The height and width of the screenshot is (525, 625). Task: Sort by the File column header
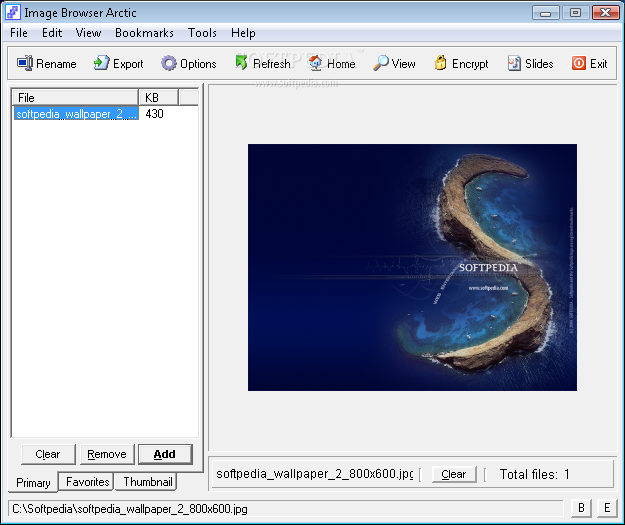(75, 98)
